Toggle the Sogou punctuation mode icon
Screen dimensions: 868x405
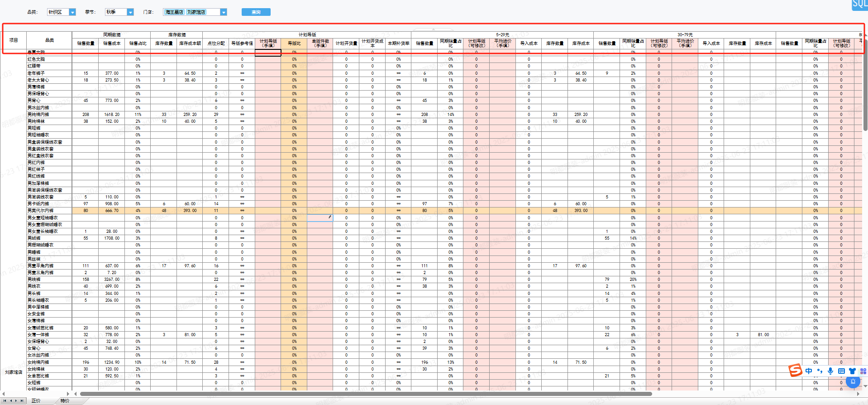[x=820, y=371]
